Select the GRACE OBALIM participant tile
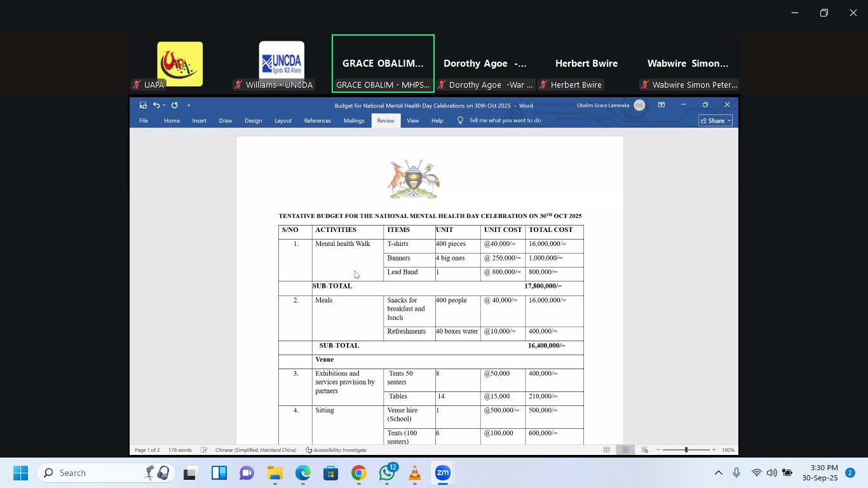 tap(383, 64)
